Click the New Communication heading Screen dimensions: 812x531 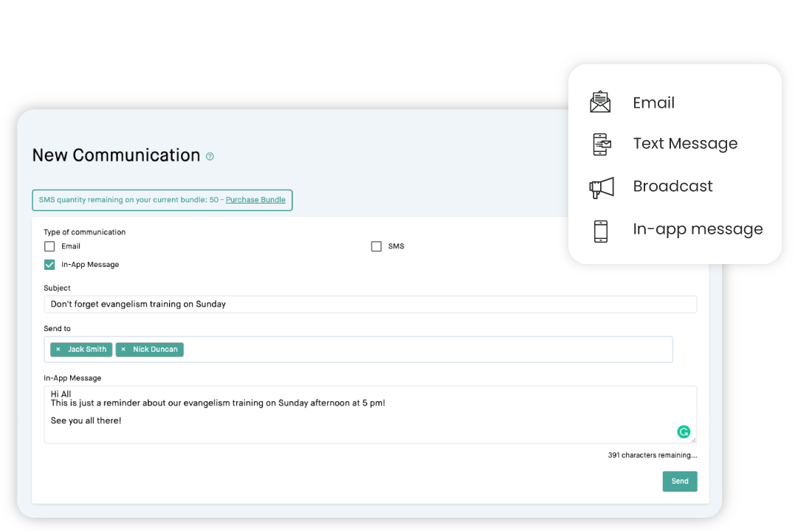(x=116, y=156)
